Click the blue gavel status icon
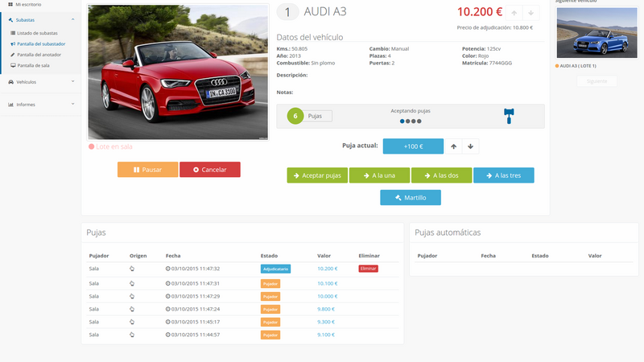 tap(509, 116)
